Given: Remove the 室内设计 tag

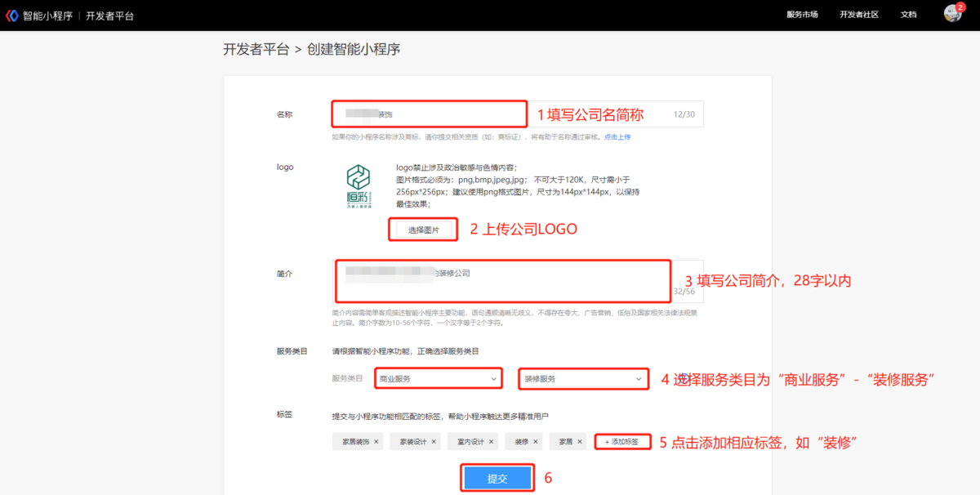Looking at the screenshot, I should tap(492, 442).
